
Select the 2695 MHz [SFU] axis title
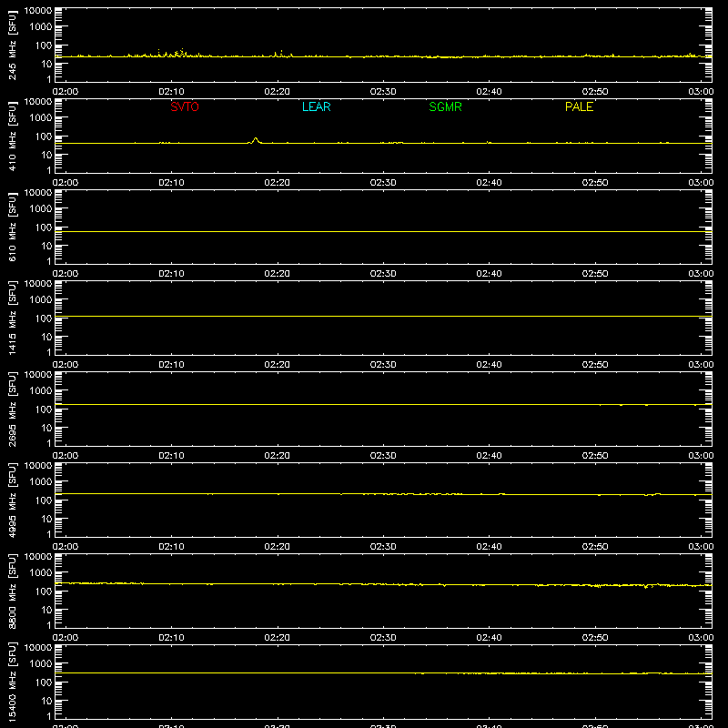tap(12, 409)
